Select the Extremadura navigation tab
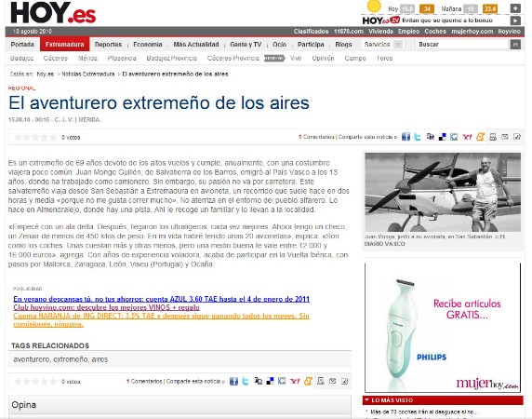532x419 pixels. 64,44
